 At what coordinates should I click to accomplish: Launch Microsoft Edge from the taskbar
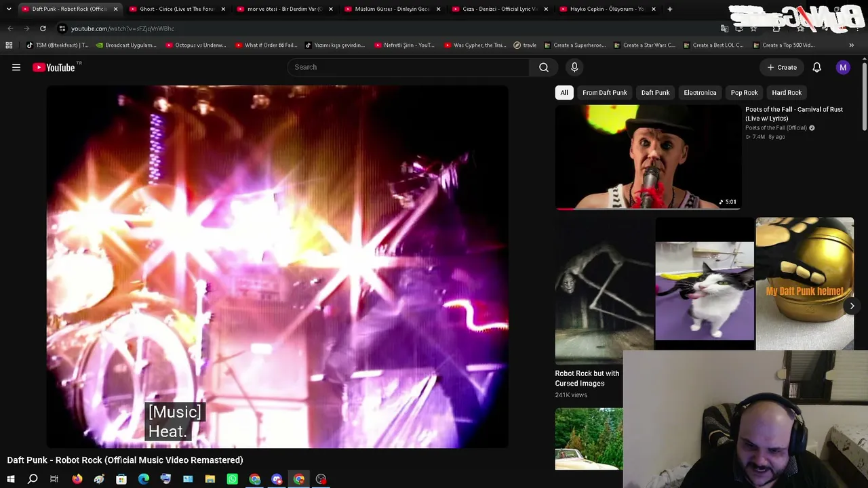pyautogui.click(x=144, y=479)
